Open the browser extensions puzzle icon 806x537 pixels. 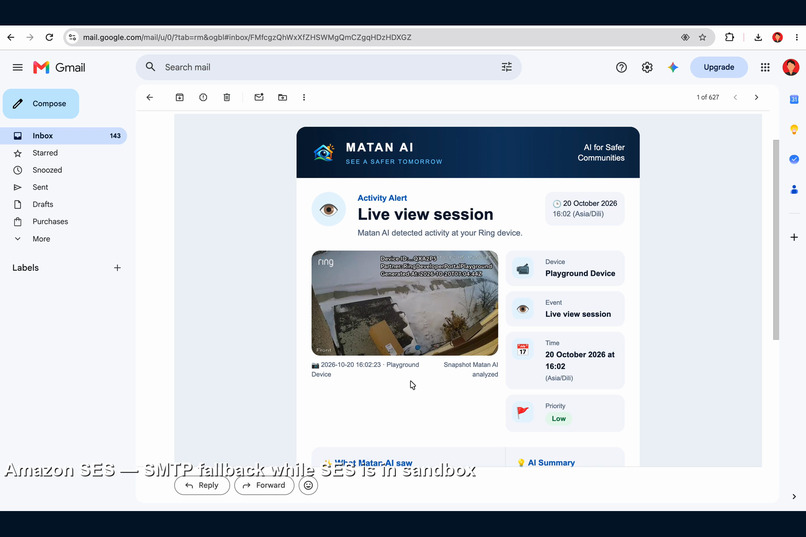(x=729, y=37)
